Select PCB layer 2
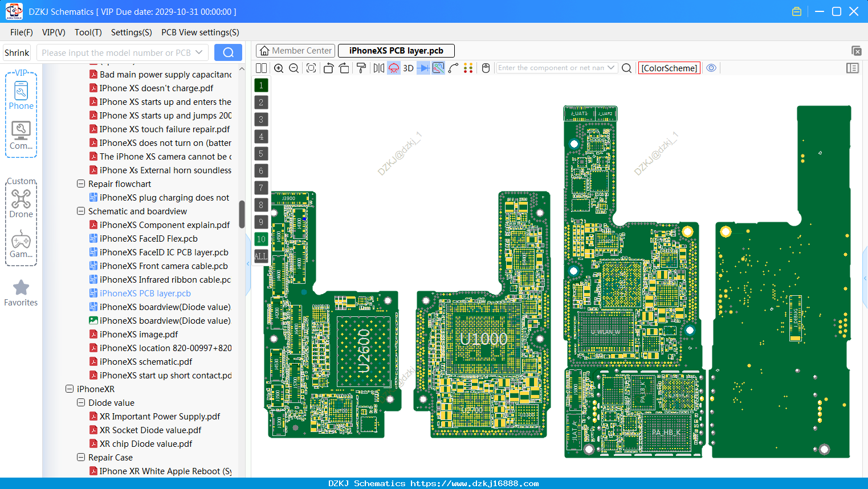This screenshot has height=489, width=868. (261, 102)
